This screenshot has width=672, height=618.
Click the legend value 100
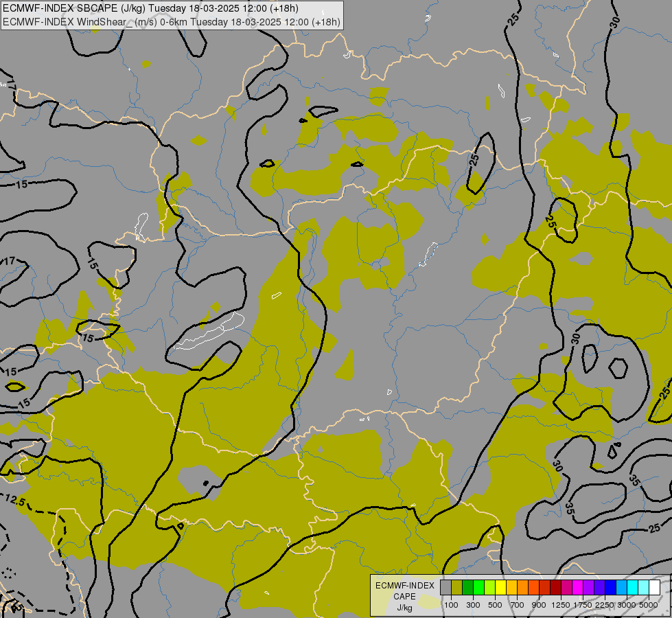451,605
